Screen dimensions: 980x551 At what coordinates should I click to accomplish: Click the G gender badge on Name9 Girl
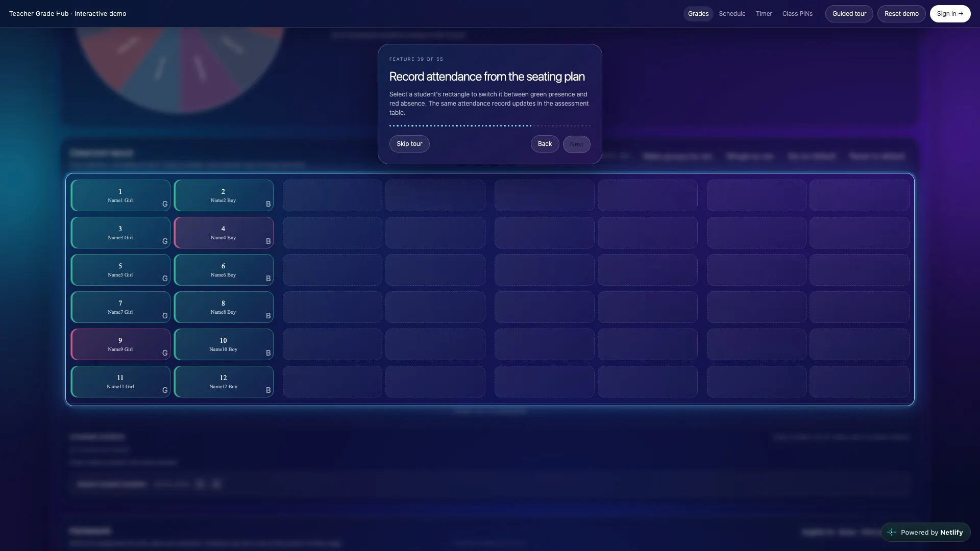[x=165, y=353]
